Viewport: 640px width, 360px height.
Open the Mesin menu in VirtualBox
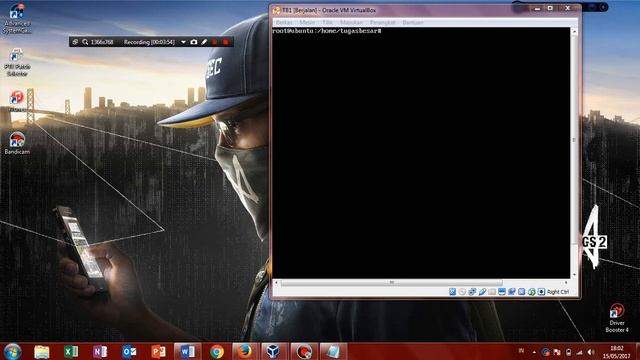307,22
